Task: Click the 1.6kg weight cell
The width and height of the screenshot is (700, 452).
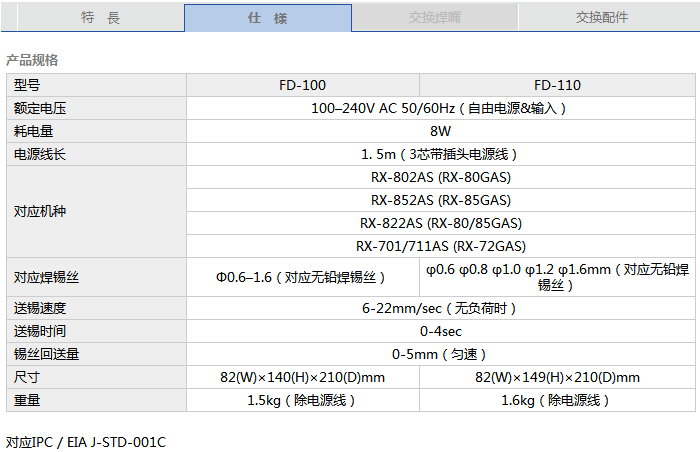Action: point(557,400)
